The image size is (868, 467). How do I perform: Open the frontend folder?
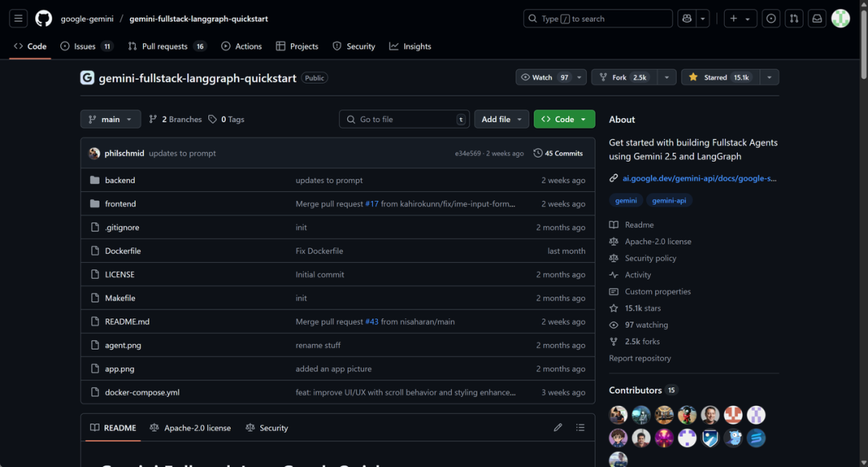pyautogui.click(x=121, y=203)
